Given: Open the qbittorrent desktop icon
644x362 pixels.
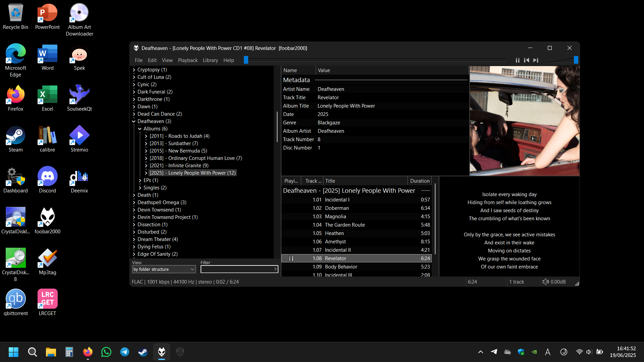Looking at the screenshot, I should click(16, 302).
